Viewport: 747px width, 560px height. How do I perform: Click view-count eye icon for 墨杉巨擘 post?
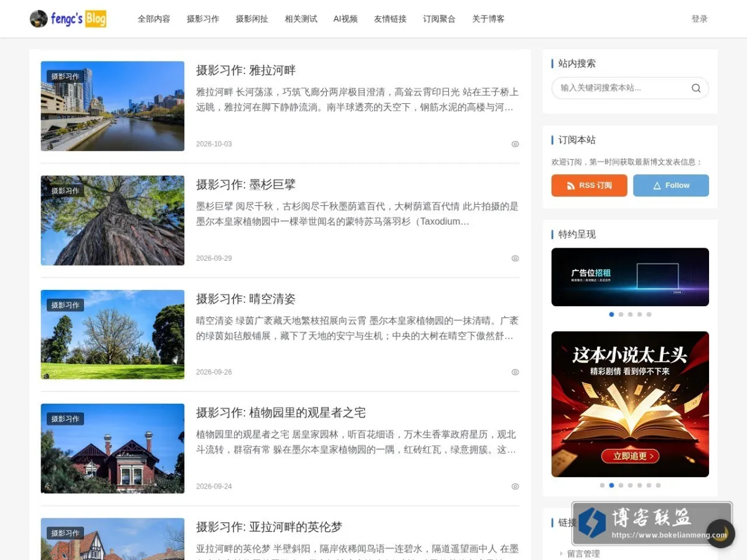[x=515, y=258]
